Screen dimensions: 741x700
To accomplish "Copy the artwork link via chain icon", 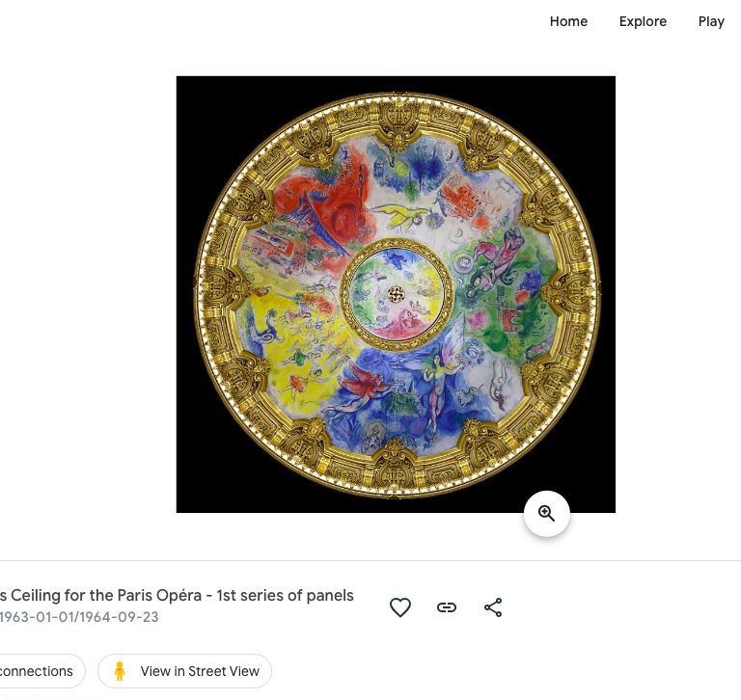I will coord(447,607).
